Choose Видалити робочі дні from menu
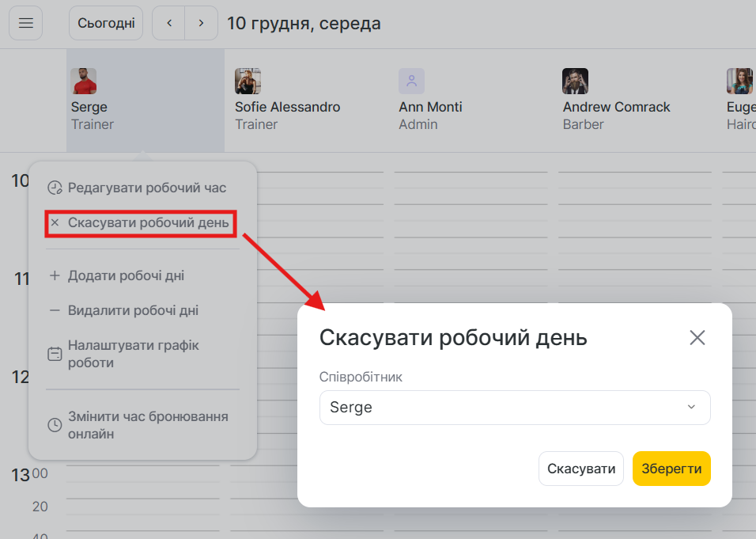 [x=133, y=310]
